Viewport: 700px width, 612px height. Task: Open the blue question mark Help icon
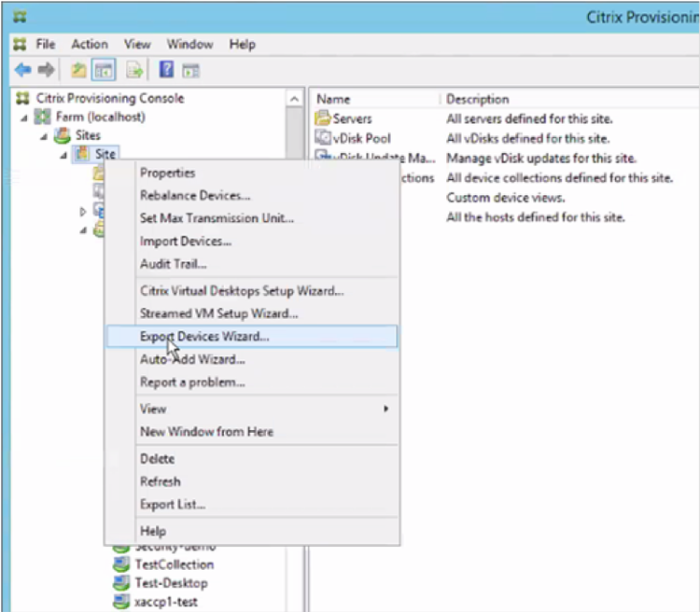coord(166,70)
